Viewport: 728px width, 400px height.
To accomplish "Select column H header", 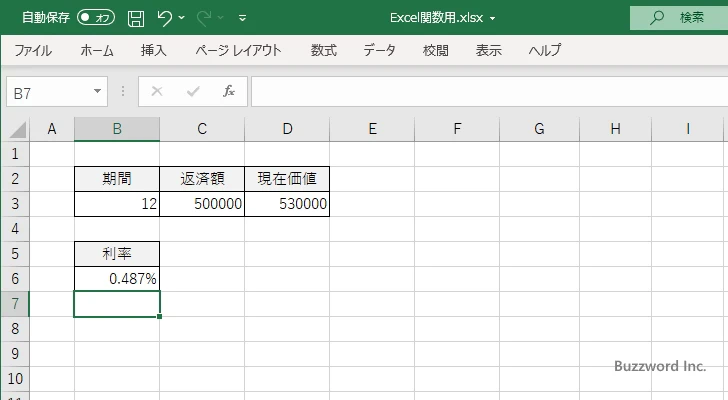I will point(616,129).
